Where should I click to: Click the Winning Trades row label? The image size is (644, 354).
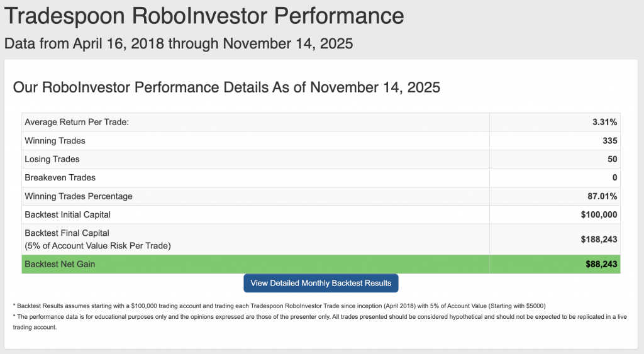coord(55,140)
